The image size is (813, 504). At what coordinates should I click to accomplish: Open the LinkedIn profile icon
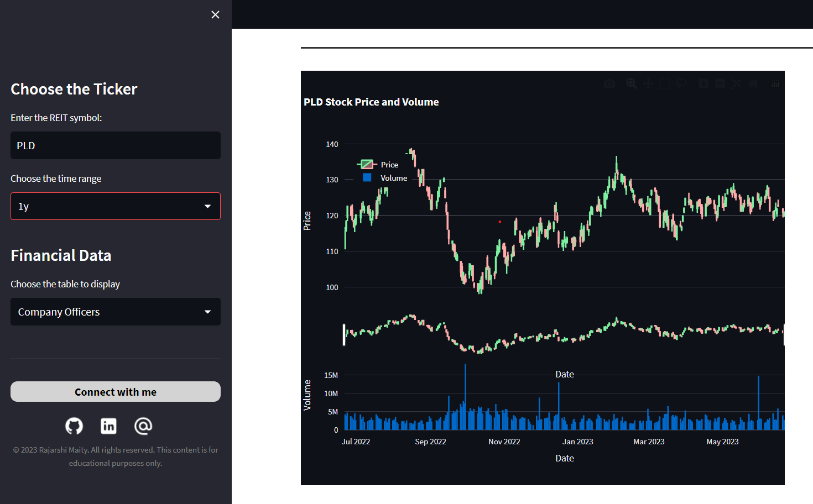tap(108, 426)
